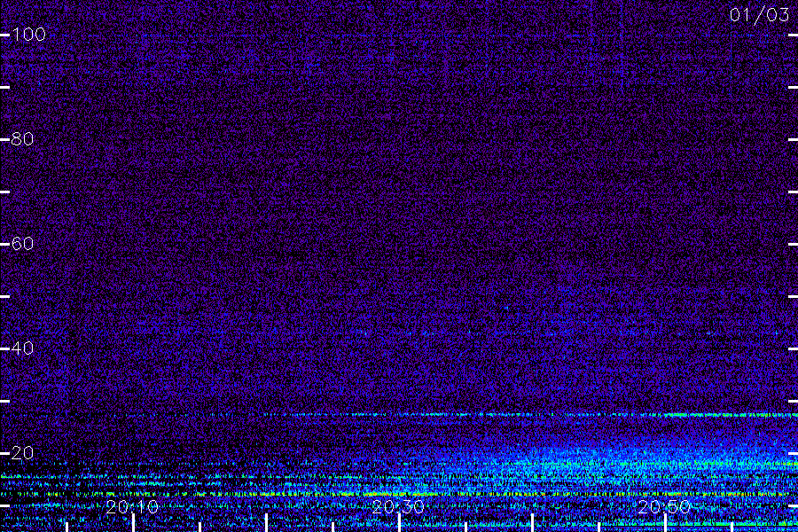The image size is (798, 532).
Task: Click the 20:10 time axis label
Action: (132, 506)
